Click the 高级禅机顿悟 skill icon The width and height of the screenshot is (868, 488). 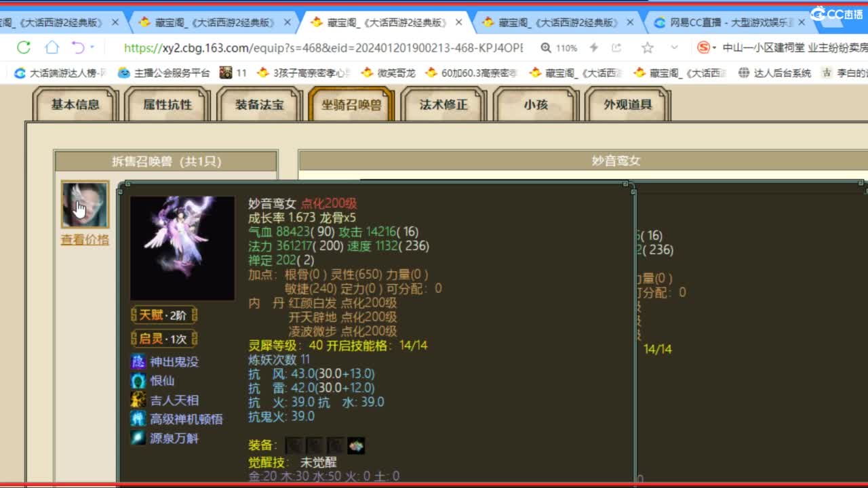point(138,419)
